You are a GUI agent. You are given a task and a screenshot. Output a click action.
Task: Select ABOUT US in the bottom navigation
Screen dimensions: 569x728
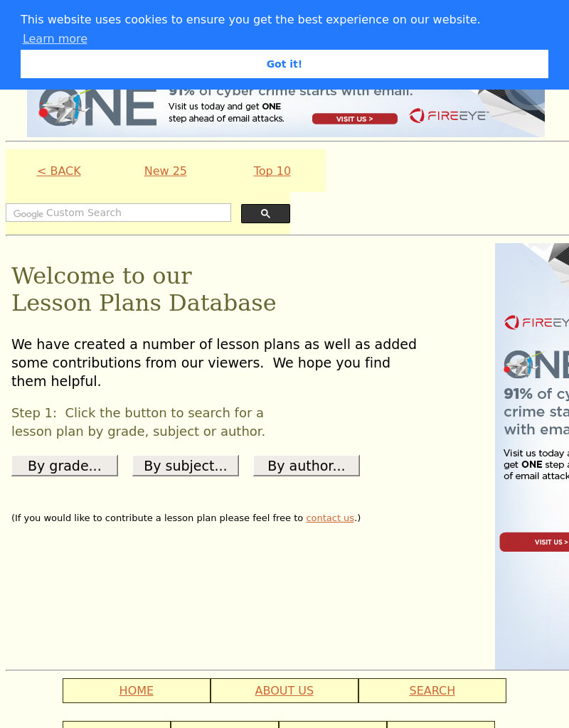pos(284,690)
